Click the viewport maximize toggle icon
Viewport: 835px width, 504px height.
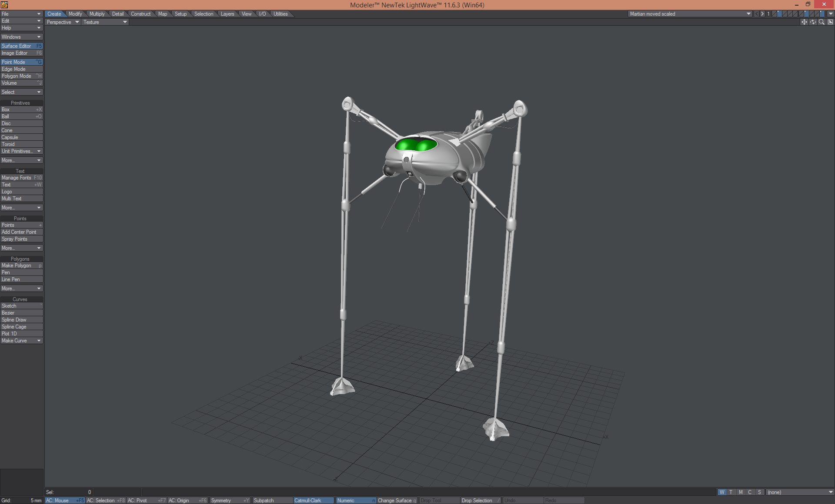(830, 22)
